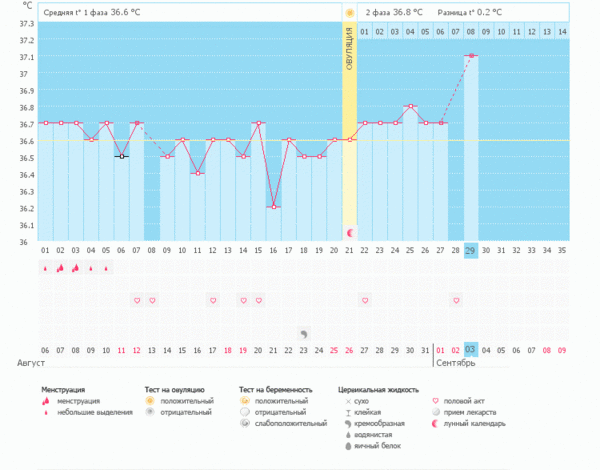Click the positive ovulation test legend icon
The width and height of the screenshot is (600, 470).
click(x=151, y=400)
